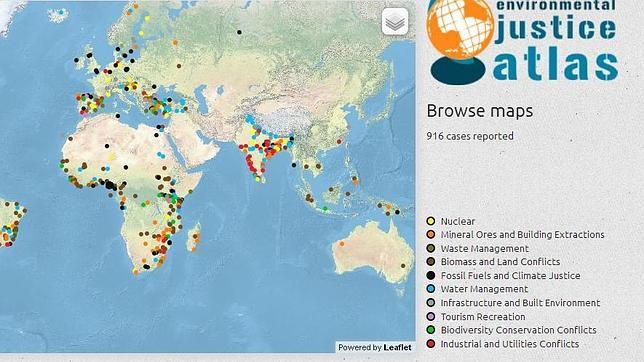Click the orange marker in western Australia
Screen dimensions: 644x362
342,244
